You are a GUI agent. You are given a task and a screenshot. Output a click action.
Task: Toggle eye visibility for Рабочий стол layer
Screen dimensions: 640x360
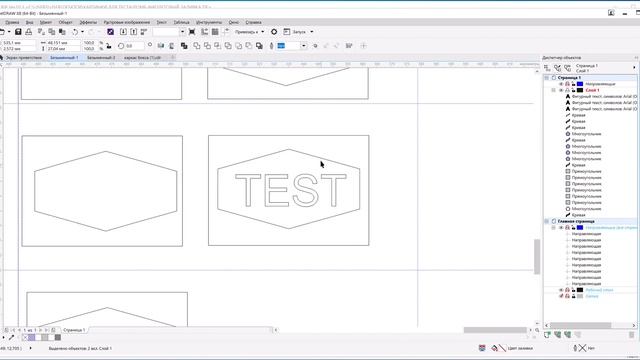tap(561, 290)
